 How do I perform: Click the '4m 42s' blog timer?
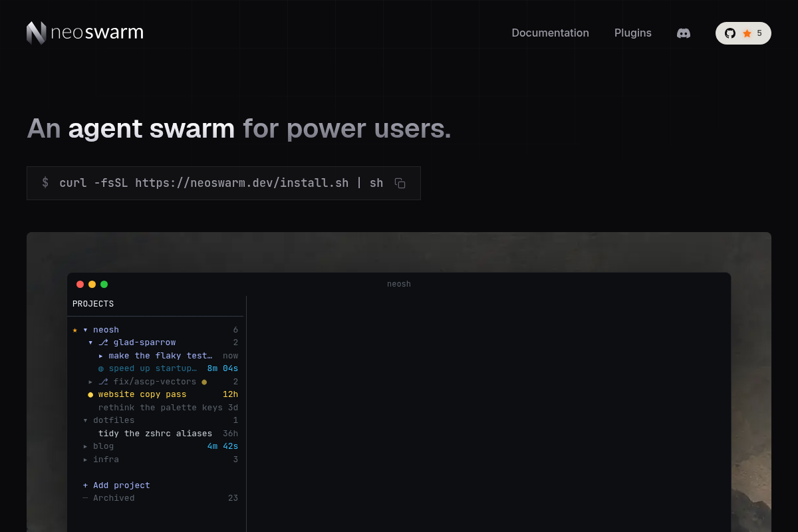click(x=223, y=446)
